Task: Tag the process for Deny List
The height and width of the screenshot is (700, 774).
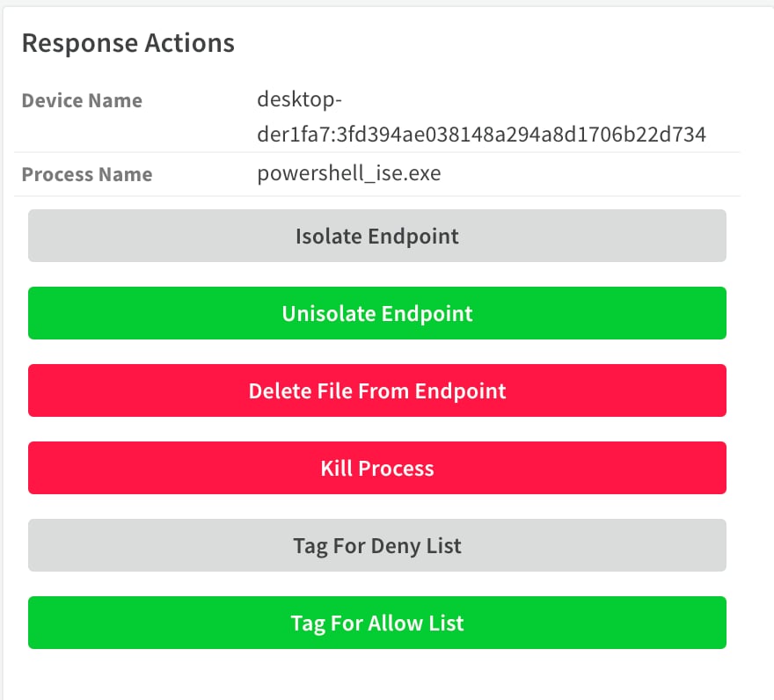Action: coord(377,545)
